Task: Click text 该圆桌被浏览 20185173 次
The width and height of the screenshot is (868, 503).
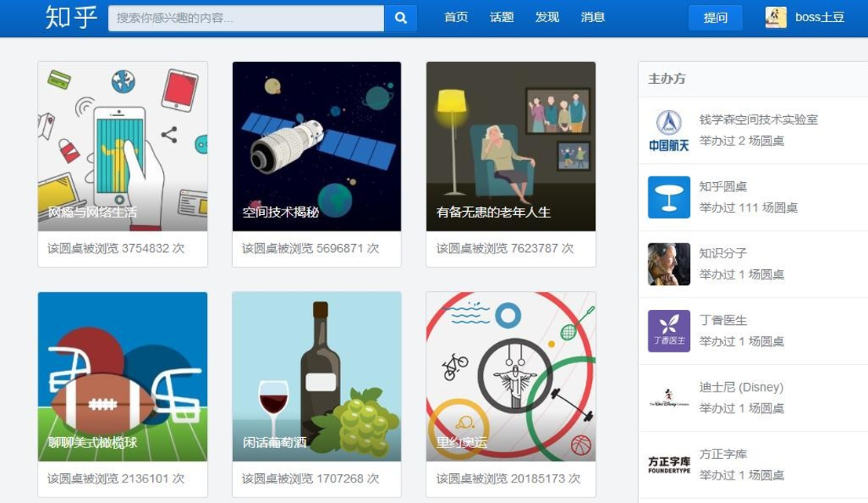Action: (x=508, y=479)
